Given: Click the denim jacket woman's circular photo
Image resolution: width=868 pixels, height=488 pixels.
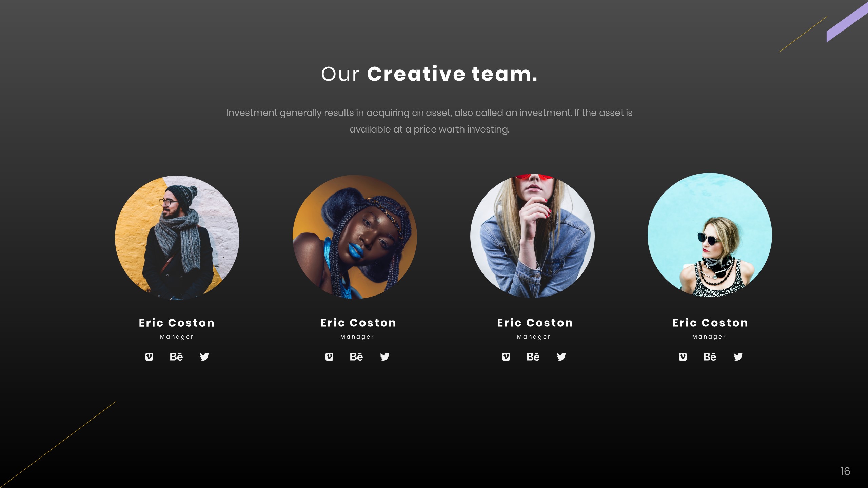Looking at the screenshot, I should pos(532,236).
